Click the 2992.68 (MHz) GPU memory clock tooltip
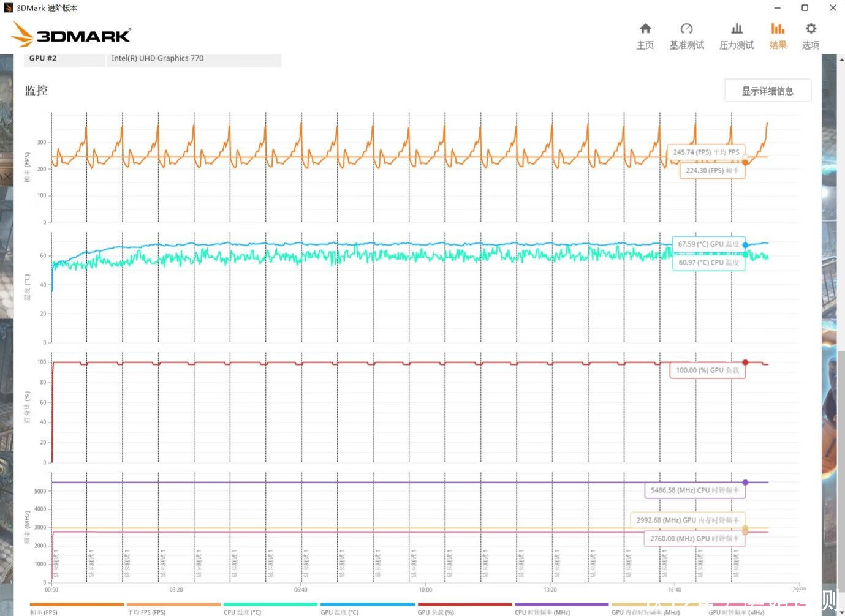 (688, 520)
